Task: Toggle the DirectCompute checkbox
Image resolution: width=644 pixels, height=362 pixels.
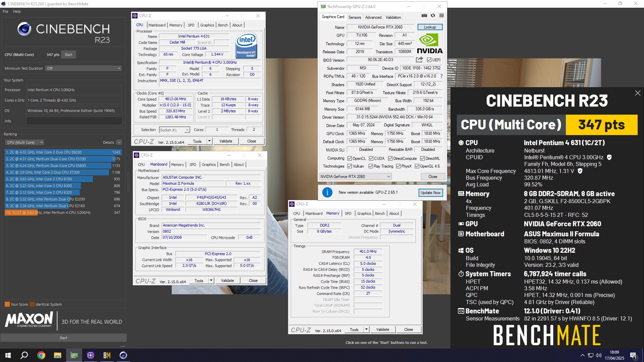Action: click(390, 159)
